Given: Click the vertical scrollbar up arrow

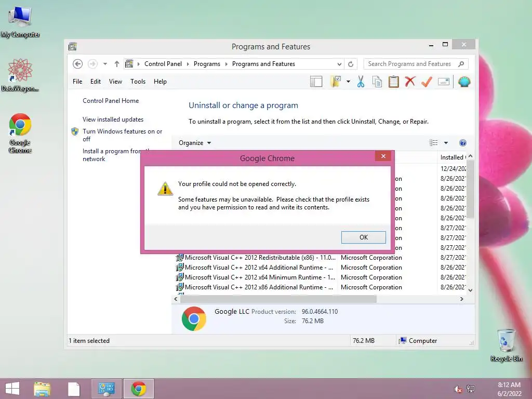Looking at the screenshot, I should coord(470,156).
